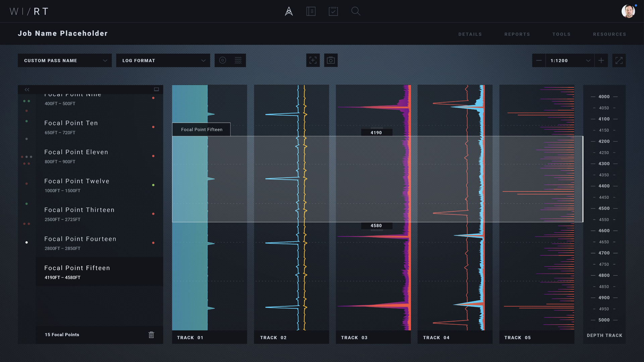Screen dimensions: 644x362
Task: Click the WI/RT logo
Action: coord(29,11)
